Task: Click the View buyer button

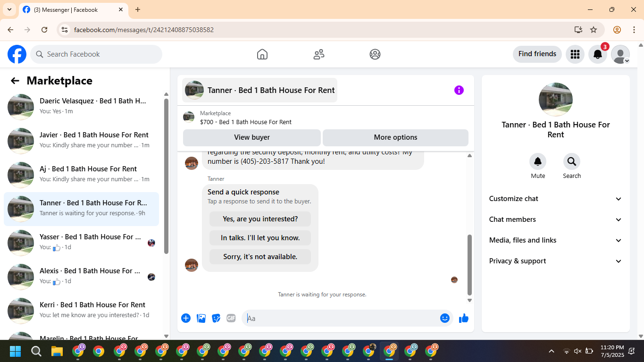Action: click(252, 137)
